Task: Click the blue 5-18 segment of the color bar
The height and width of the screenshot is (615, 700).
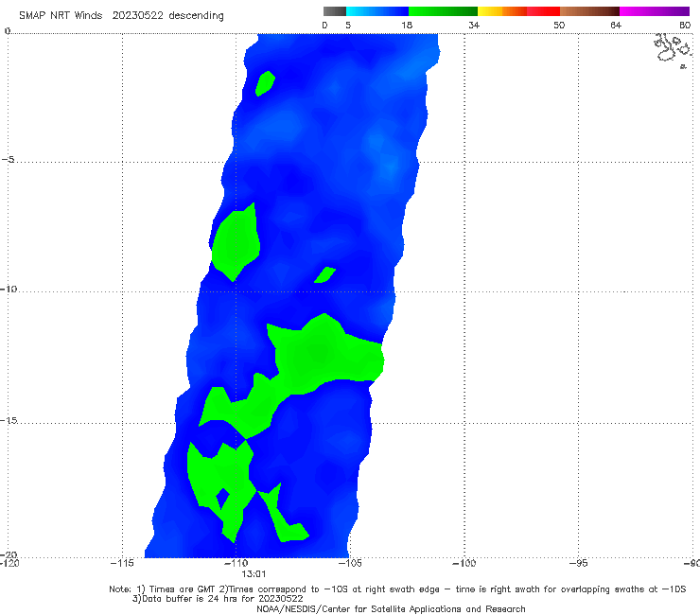Action: click(377, 11)
